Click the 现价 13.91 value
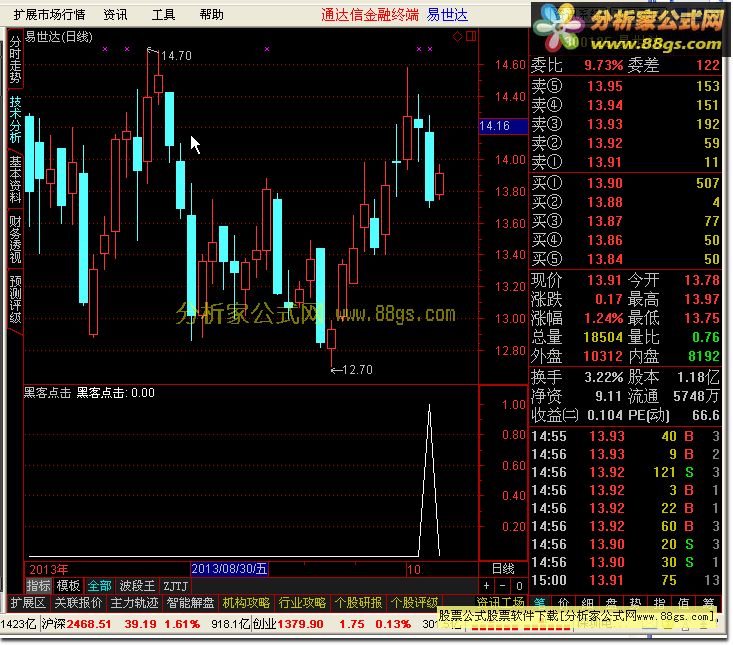Image resolution: width=733 pixels, height=645 pixels. pos(604,280)
